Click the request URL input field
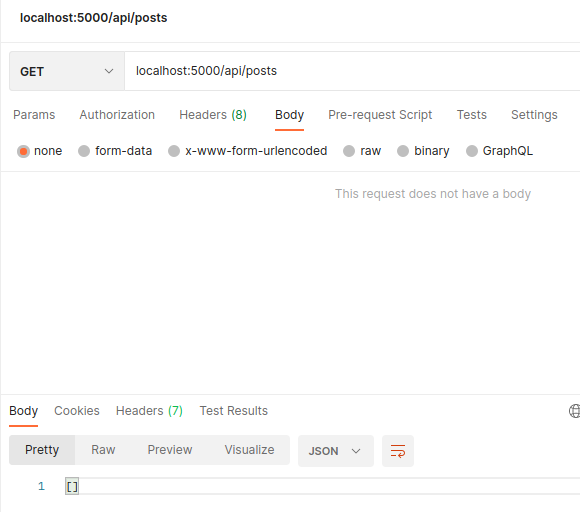The width and height of the screenshot is (580, 512). [x=352, y=71]
